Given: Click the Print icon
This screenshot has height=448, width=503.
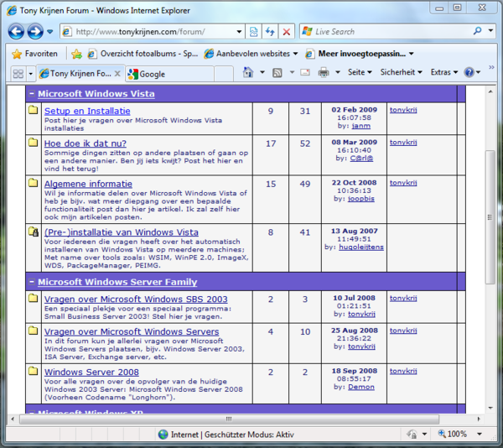Looking at the screenshot, I should point(324,72).
